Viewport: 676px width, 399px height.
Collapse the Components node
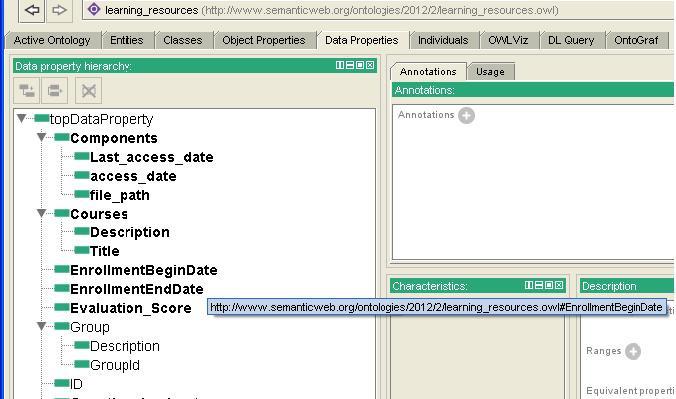tap(41, 137)
